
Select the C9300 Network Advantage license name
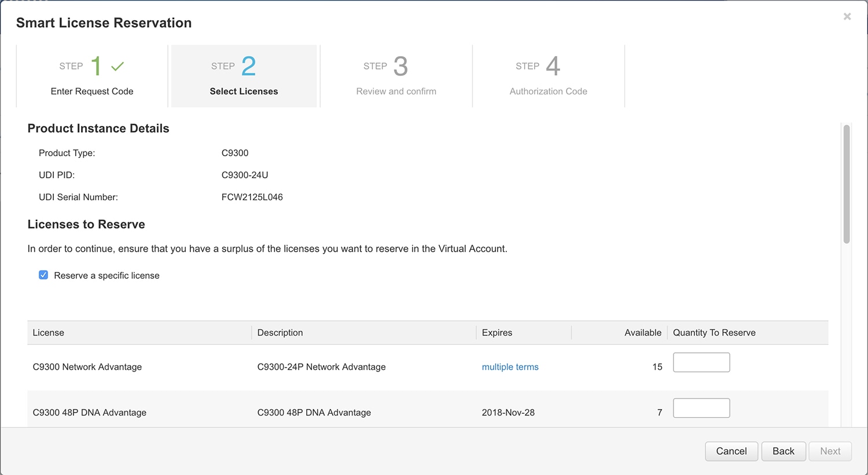pyautogui.click(x=87, y=367)
